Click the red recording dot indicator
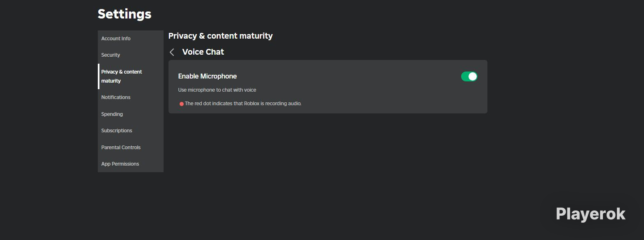The height and width of the screenshot is (240, 644). tap(182, 104)
